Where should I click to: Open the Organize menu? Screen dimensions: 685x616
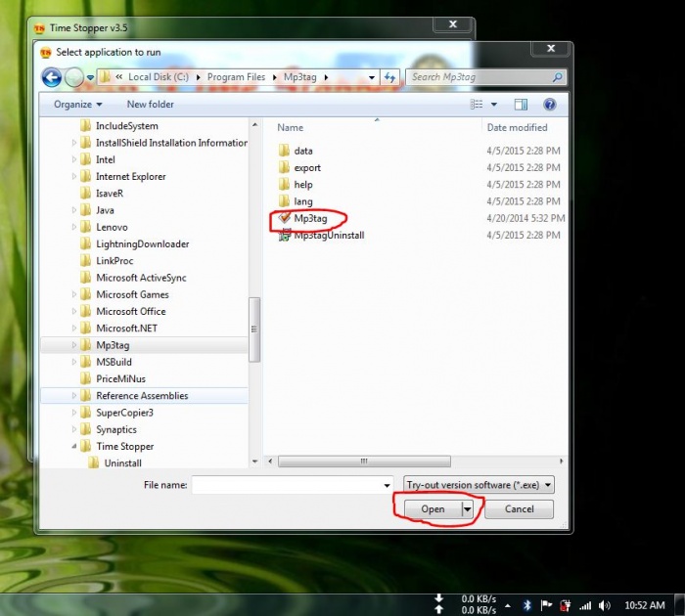point(78,105)
